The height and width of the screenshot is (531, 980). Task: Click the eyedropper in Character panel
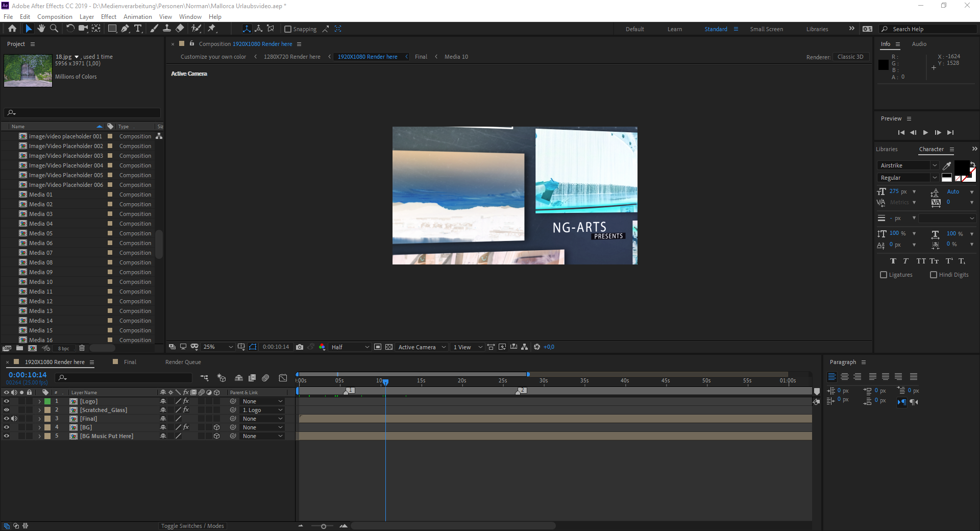click(947, 165)
